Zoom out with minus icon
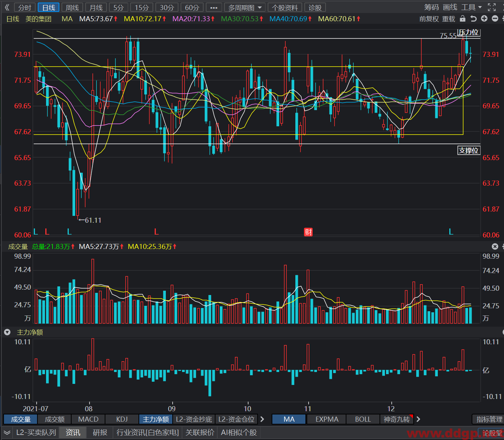This screenshot has width=504, height=440. 495,19
